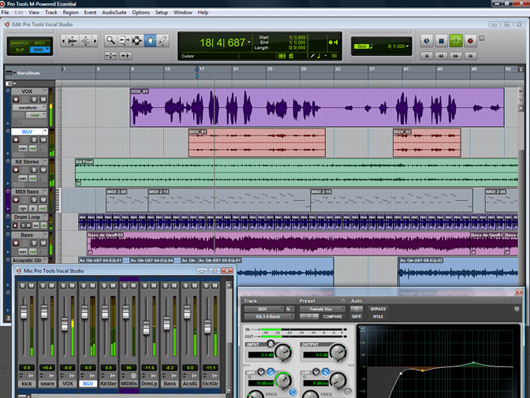Click the SHUFFLE edit mode button
This screenshot has width=530, height=398.
(x=20, y=43)
